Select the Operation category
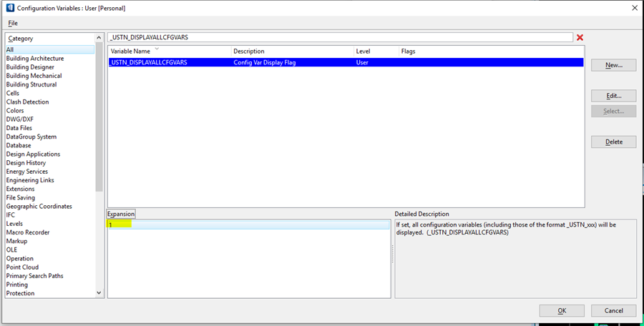This screenshot has height=326, width=644. click(20, 258)
